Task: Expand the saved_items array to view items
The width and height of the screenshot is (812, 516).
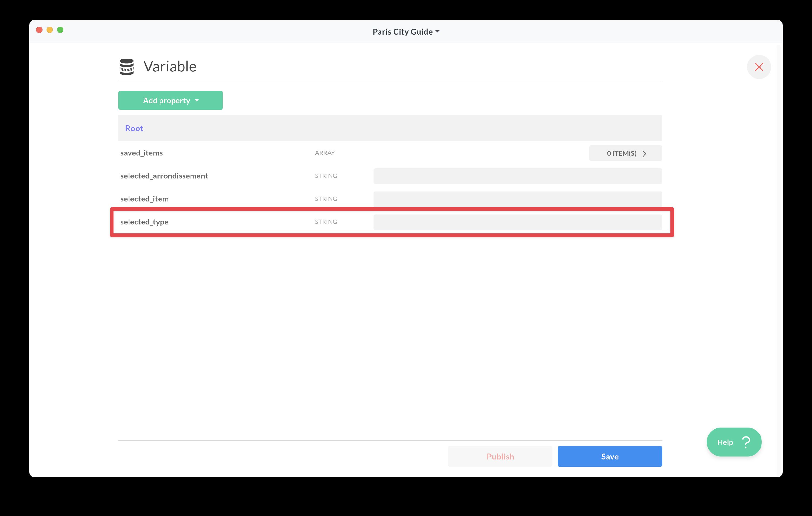Action: click(x=625, y=153)
